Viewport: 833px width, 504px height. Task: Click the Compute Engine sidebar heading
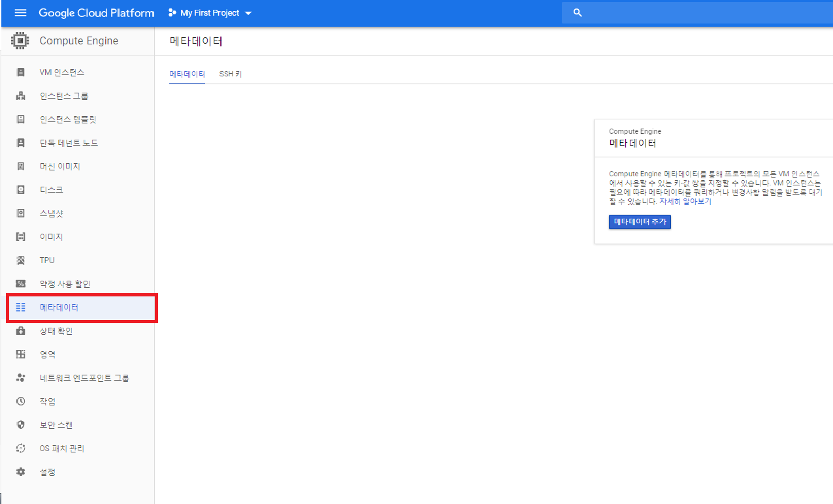[x=79, y=40]
